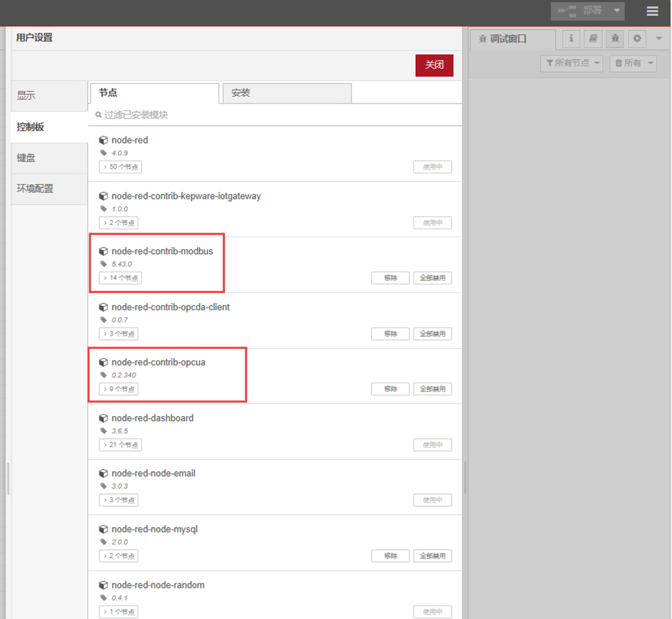Expand the 9 个节点 list for opcua
The image size is (672, 619).
pyautogui.click(x=119, y=388)
